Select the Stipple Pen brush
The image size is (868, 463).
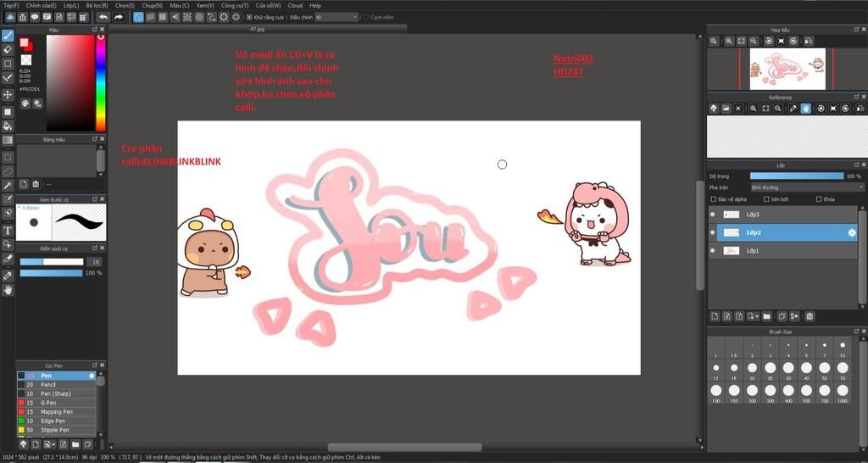(x=57, y=430)
